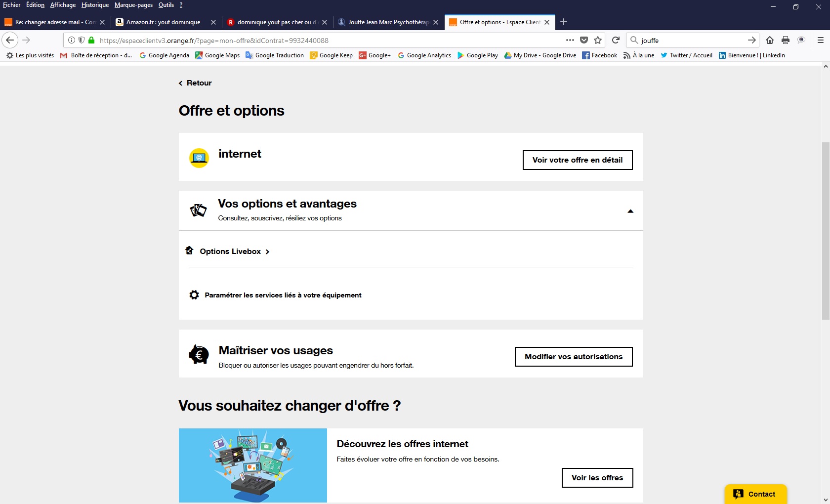Expand Options Livebox with its chevron
Image resolution: width=830 pixels, height=504 pixels.
click(x=268, y=252)
